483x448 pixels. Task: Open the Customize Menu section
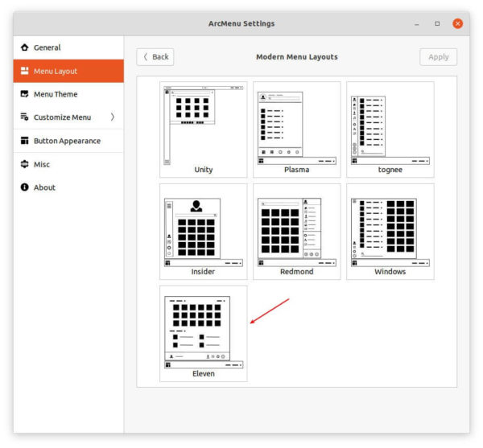[68, 117]
